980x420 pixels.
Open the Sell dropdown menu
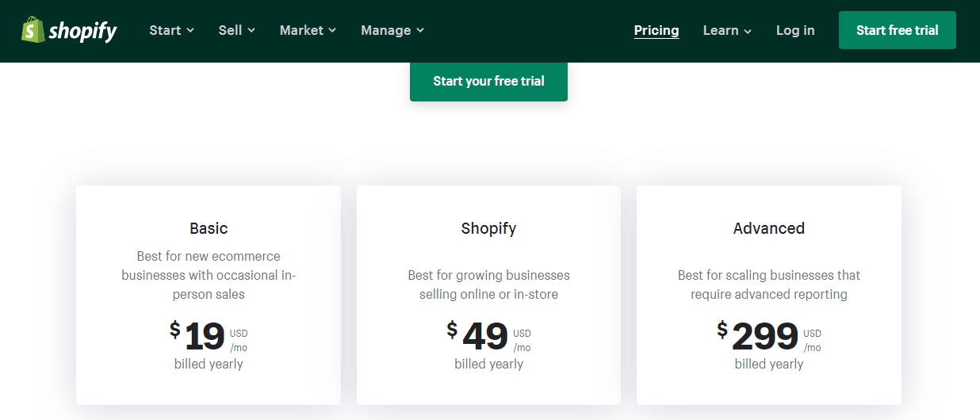coord(237,30)
